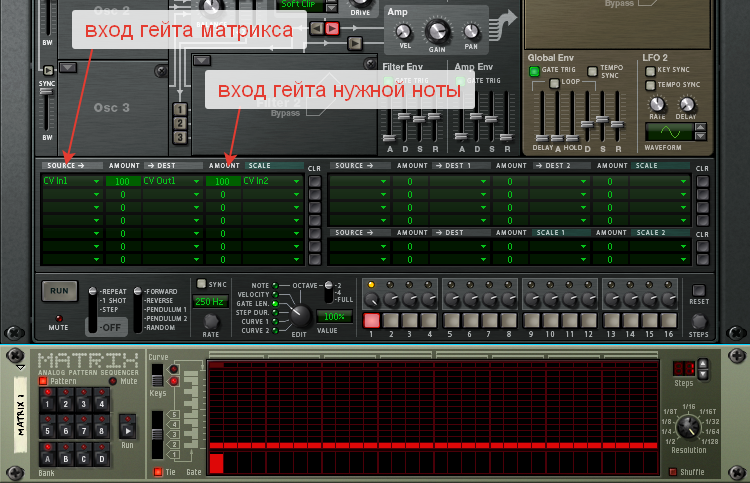Toggle step 2 button in sequencer

tap(390, 320)
